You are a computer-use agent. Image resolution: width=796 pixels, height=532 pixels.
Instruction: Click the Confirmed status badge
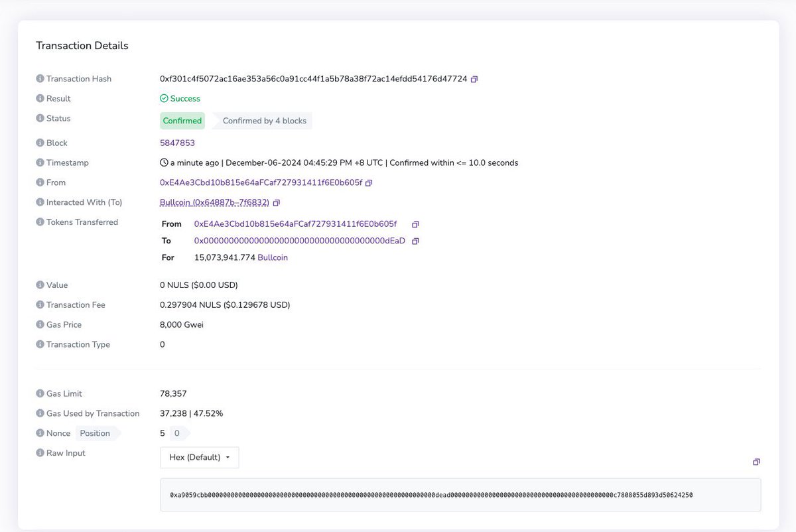[182, 121]
